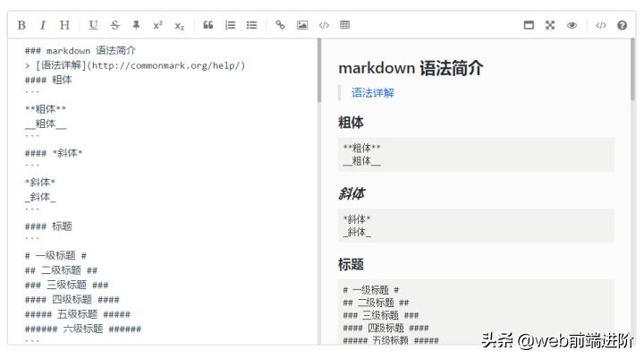Screen dimensions: 644x359
Task: Toggle the preview eye icon
Action: (572, 25)
